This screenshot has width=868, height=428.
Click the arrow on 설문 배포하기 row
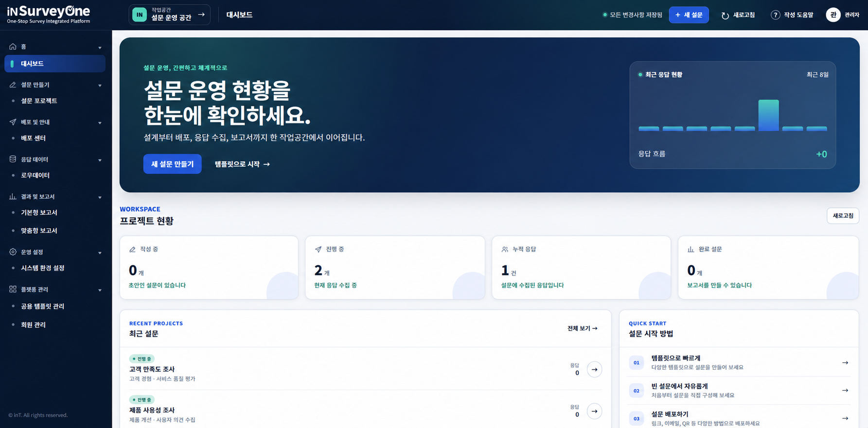(845, 418)
